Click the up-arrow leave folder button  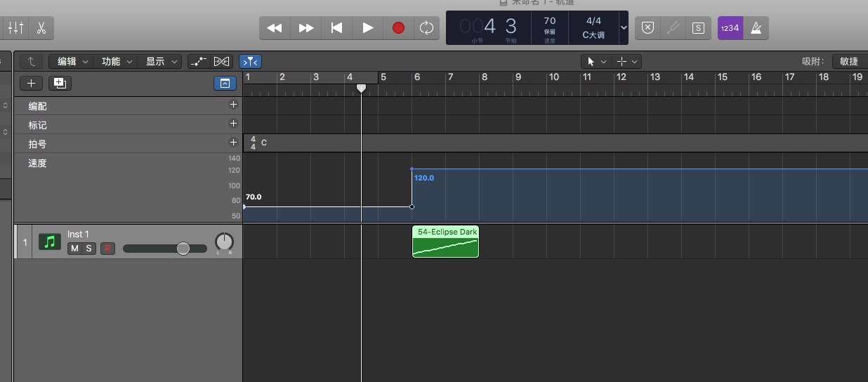coord(31,61)
